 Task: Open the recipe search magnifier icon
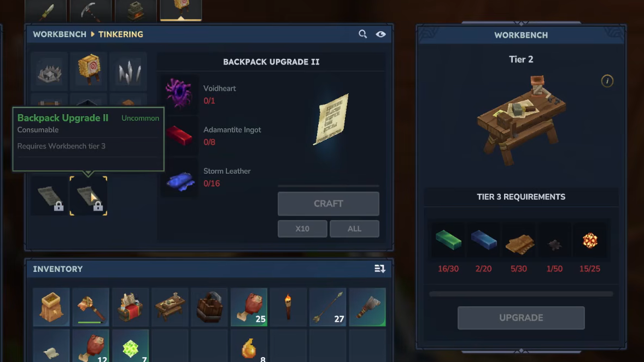(362, 34)
